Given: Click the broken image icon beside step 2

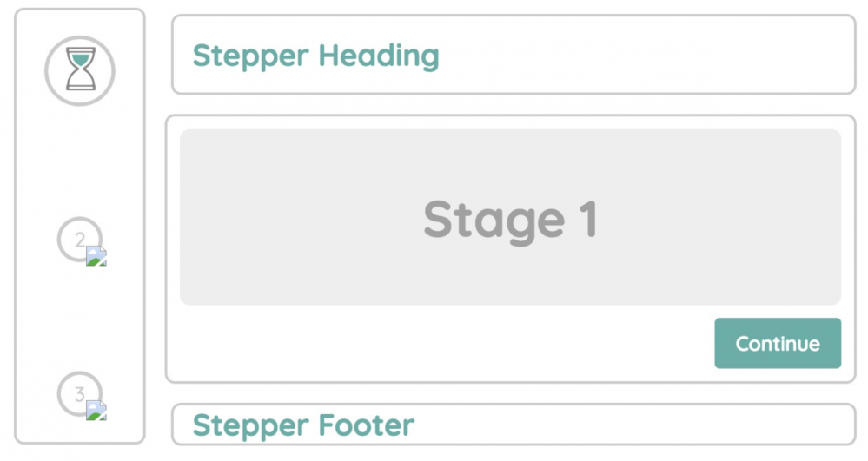Looking at the screenshot, I should [96, 255].
